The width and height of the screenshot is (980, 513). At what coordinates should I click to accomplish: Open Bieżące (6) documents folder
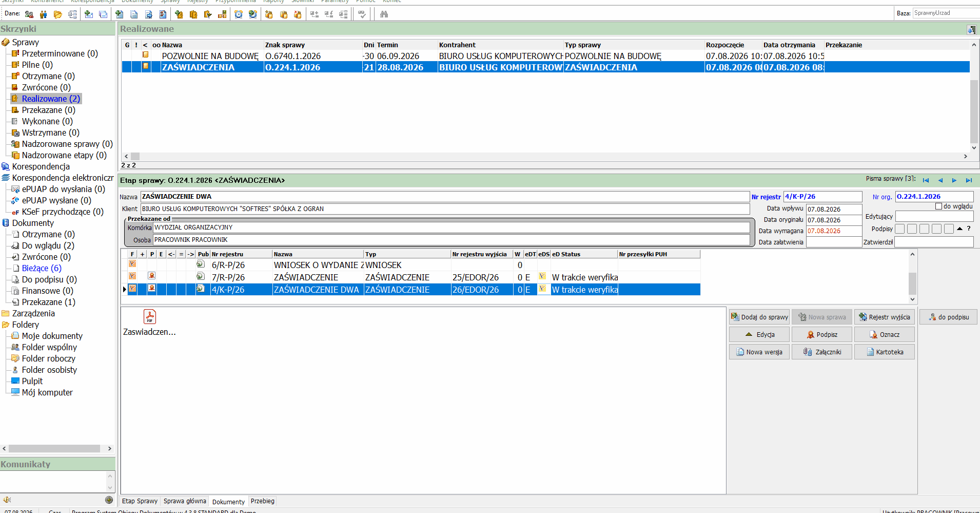(42, 268)
